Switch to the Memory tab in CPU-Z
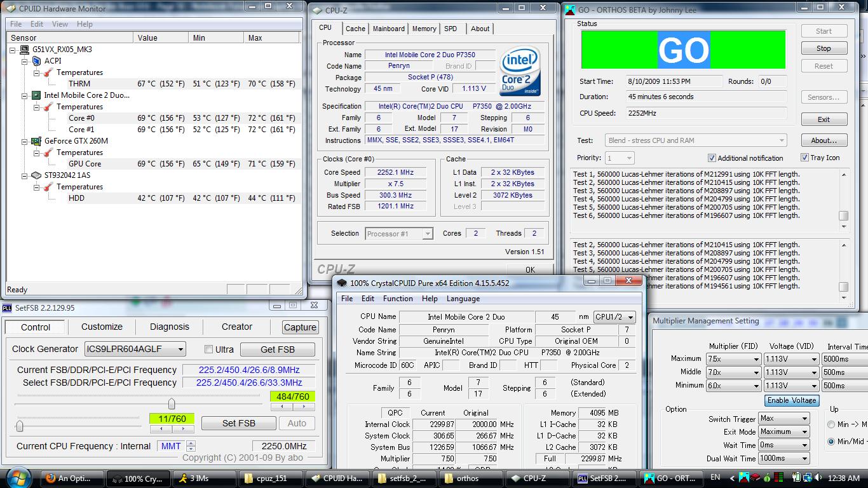This screenshot has height=488, width=868. click(x=424, y=29)
